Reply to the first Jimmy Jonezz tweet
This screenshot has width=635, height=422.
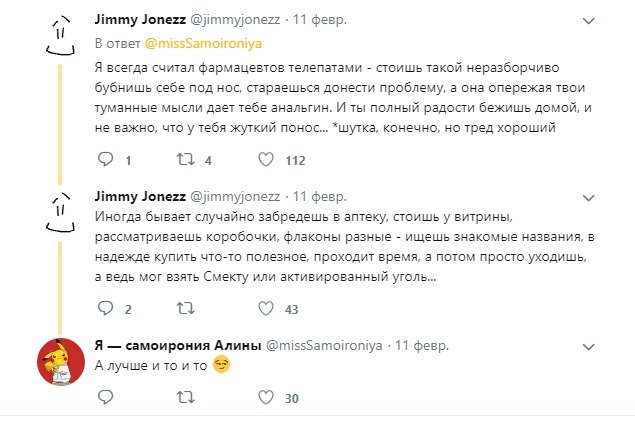[106, 160]
